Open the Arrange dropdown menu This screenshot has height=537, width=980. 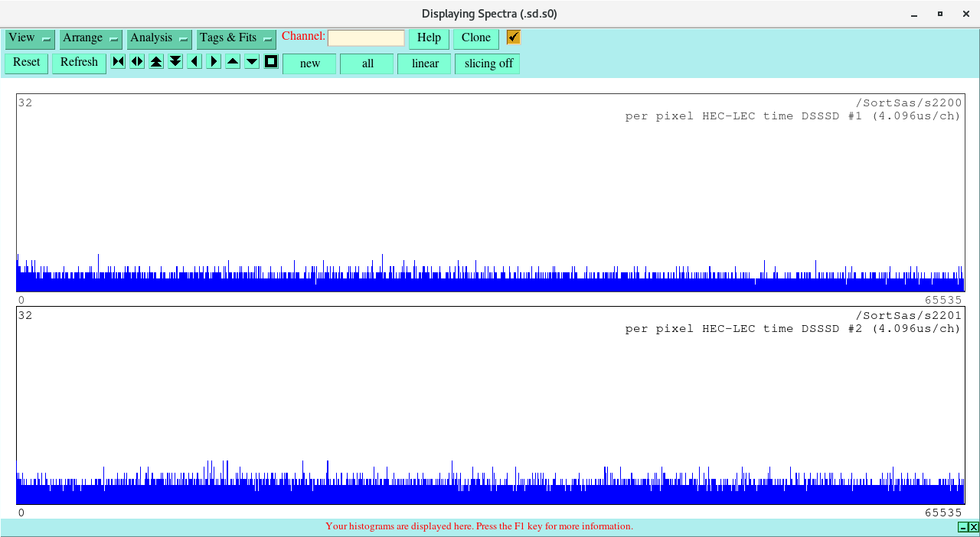click(90, 38)
